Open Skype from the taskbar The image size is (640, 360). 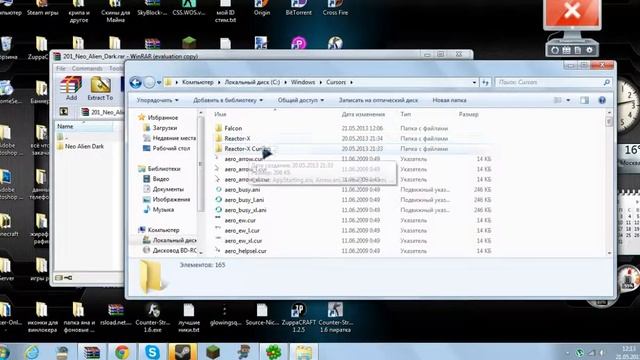point(152,351)
